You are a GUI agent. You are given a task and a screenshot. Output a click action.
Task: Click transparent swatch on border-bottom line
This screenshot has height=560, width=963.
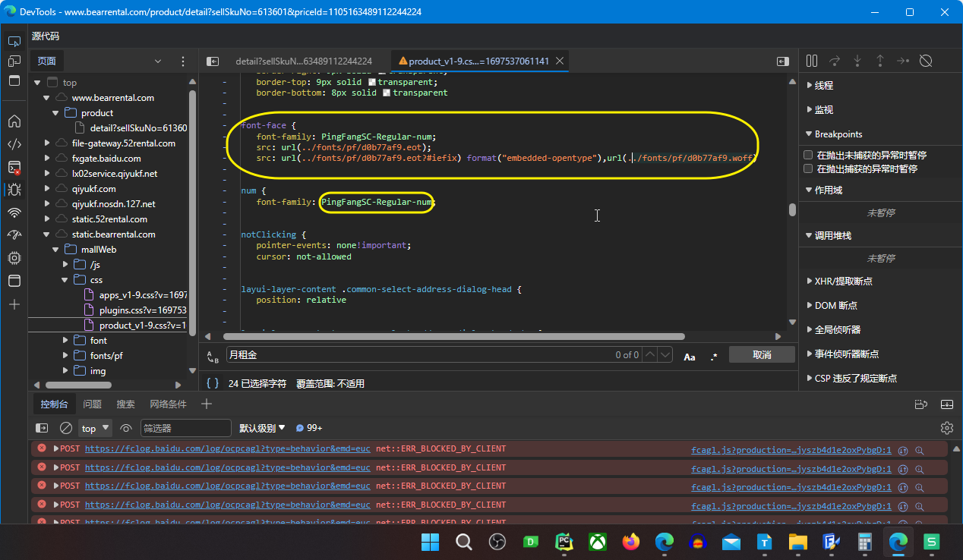coord(387,93)
